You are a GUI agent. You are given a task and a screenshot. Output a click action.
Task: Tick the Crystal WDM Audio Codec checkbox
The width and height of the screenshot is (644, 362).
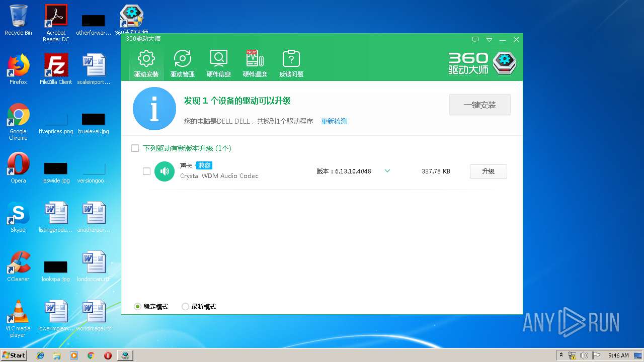[x=146, y=171]
